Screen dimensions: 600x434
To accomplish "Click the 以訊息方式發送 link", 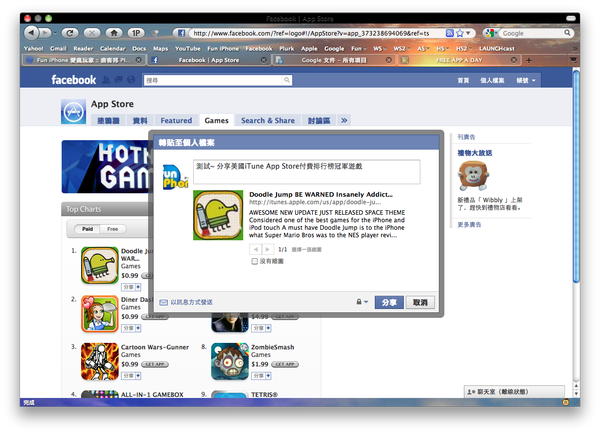I will tap(191, 302).
